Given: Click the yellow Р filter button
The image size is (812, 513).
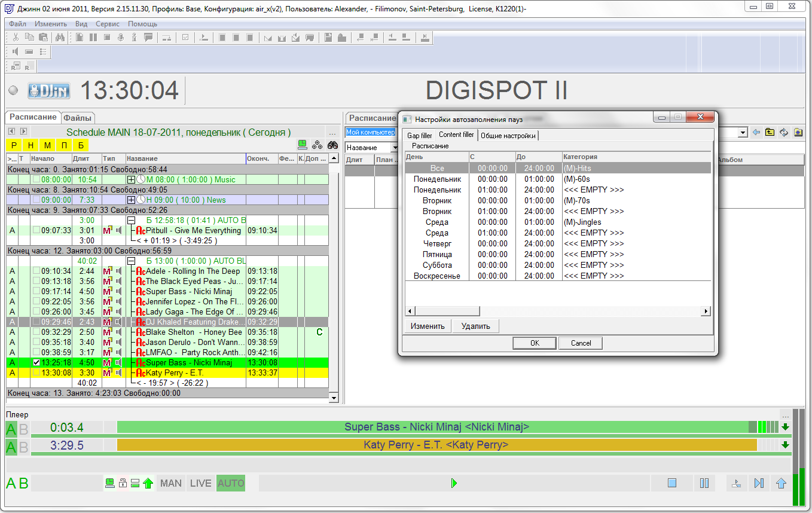Looking at the screenshot, I should click(14, 145).
